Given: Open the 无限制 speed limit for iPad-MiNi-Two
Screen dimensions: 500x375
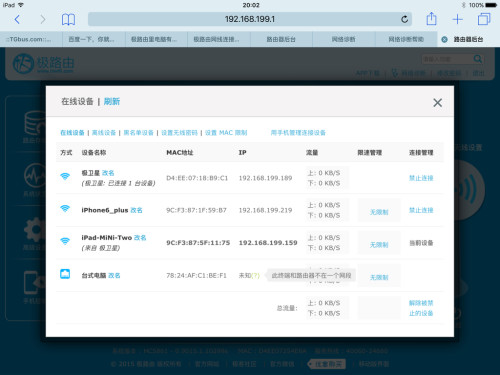Looking at the screenshot, I should [379, 245].
